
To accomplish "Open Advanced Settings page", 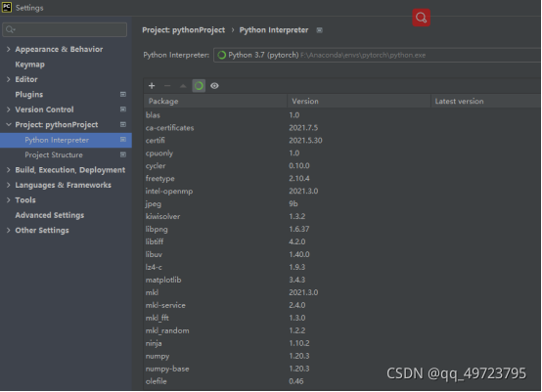I will [x=50, y=215].
